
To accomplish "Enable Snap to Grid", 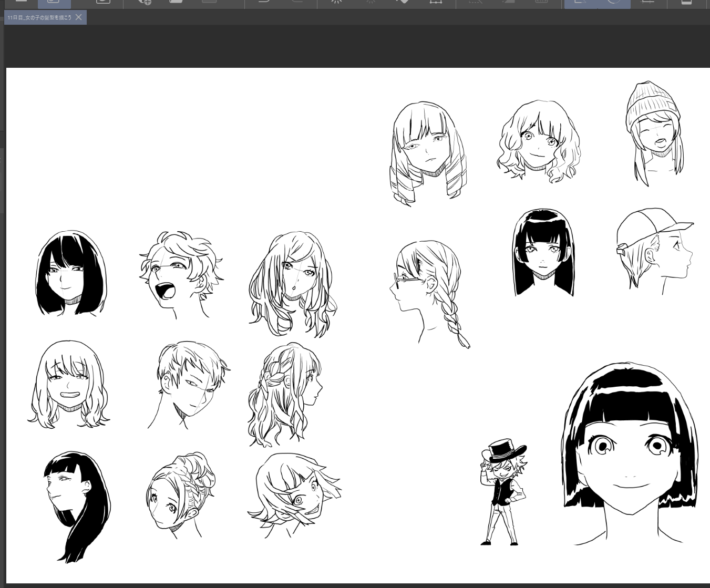I will point(648,2).
